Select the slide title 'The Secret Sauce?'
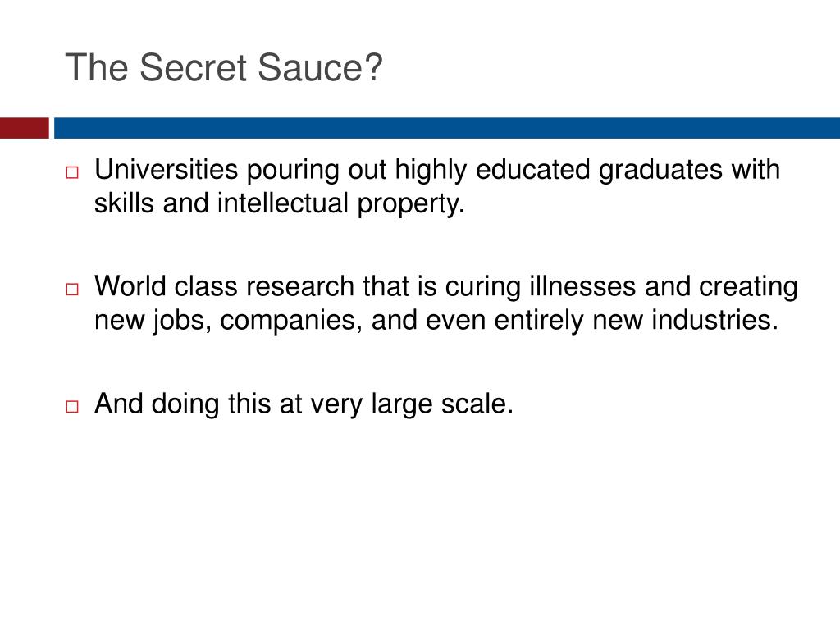The height and width of the screenshot is (630, 840). click(224, 67)
